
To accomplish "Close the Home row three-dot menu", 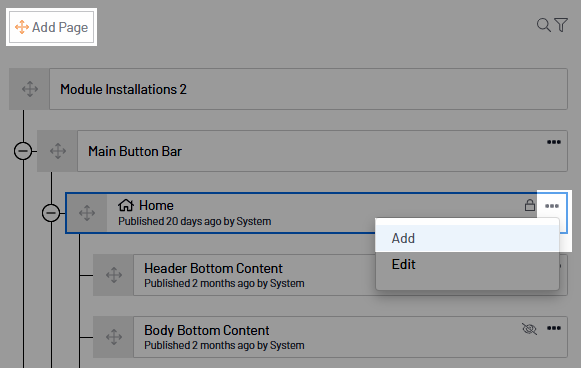I will tap(552, 206).
